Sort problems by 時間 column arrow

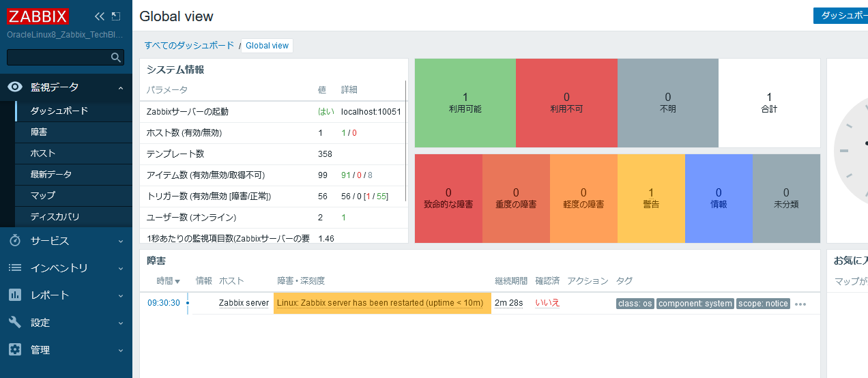pos(177,281)
